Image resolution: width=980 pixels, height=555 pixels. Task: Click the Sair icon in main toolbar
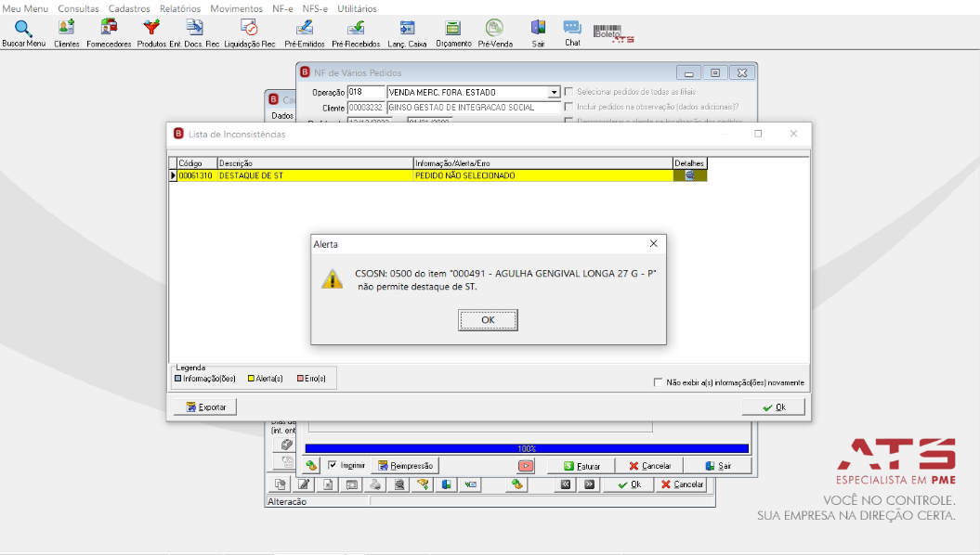point(538,28)
